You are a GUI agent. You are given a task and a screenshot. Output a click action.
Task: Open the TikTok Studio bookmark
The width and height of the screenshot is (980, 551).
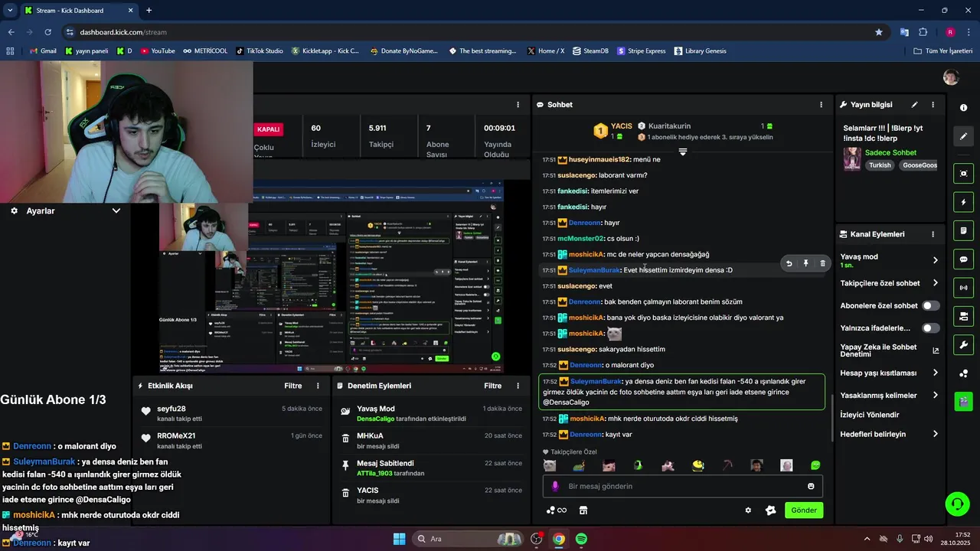pyautogui.click(x=260, y=51)
